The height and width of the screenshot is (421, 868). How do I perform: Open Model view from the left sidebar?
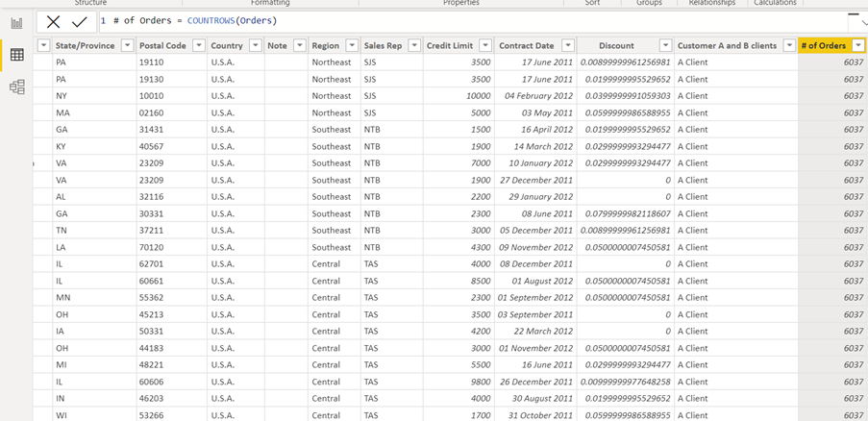click(x=16, y=87)
